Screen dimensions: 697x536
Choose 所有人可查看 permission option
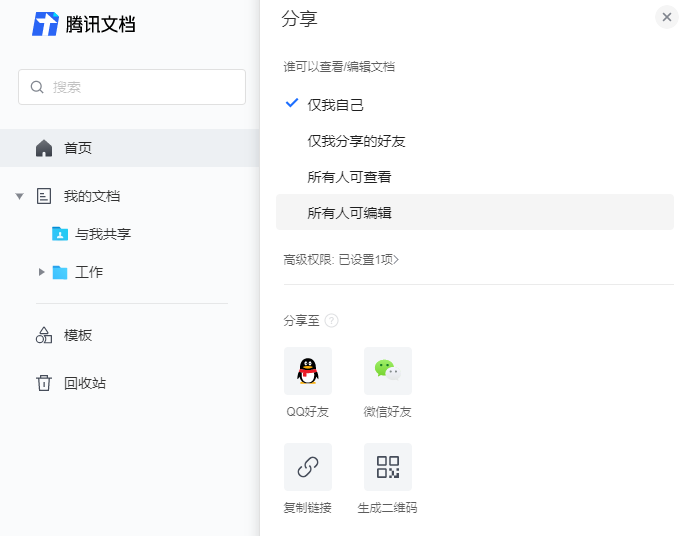click(349, 177)
